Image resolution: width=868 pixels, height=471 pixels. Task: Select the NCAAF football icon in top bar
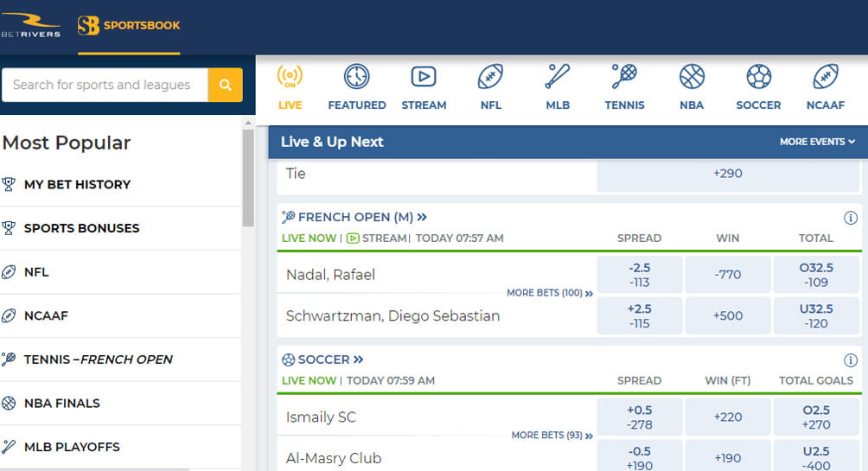coord(826,76)
